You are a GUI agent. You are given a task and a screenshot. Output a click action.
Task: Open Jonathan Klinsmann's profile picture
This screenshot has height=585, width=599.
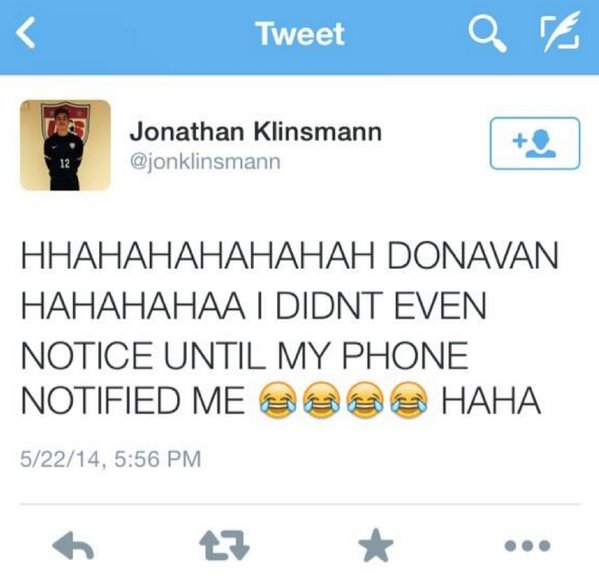(65, 145)
